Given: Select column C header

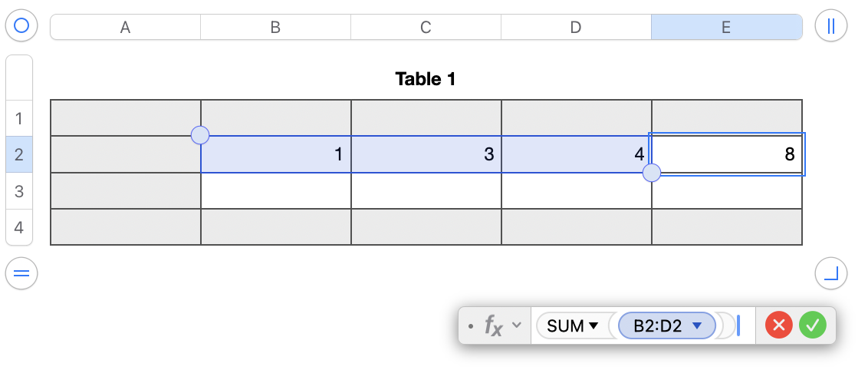Looking at the screenshot, I should pyautogui.click(x=426, y=28).
